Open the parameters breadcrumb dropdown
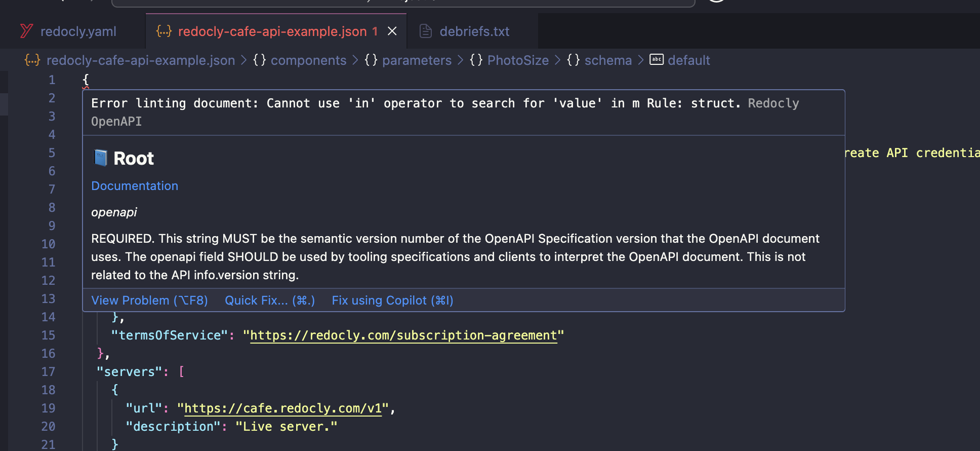980x451 pixels. tap(417, 60)
